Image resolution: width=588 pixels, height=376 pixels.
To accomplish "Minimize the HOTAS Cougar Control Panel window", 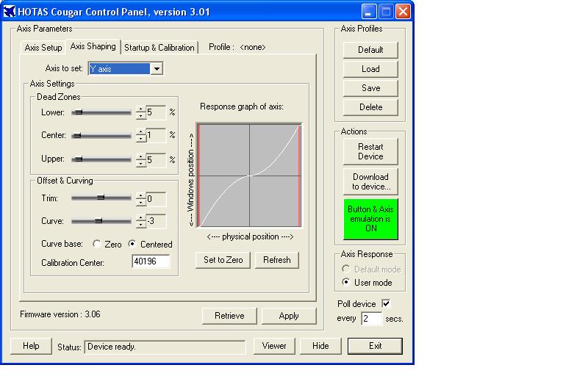I will (369, 12).
